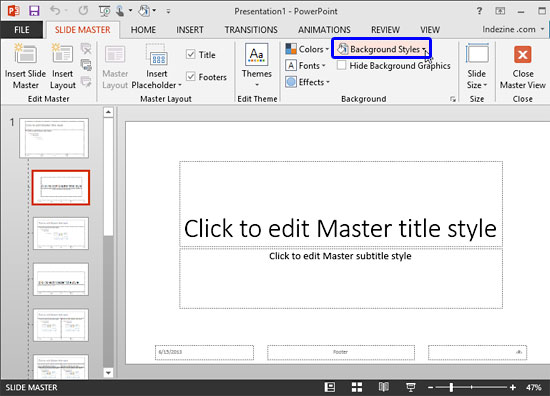Click the Rename layout icon

86,65
